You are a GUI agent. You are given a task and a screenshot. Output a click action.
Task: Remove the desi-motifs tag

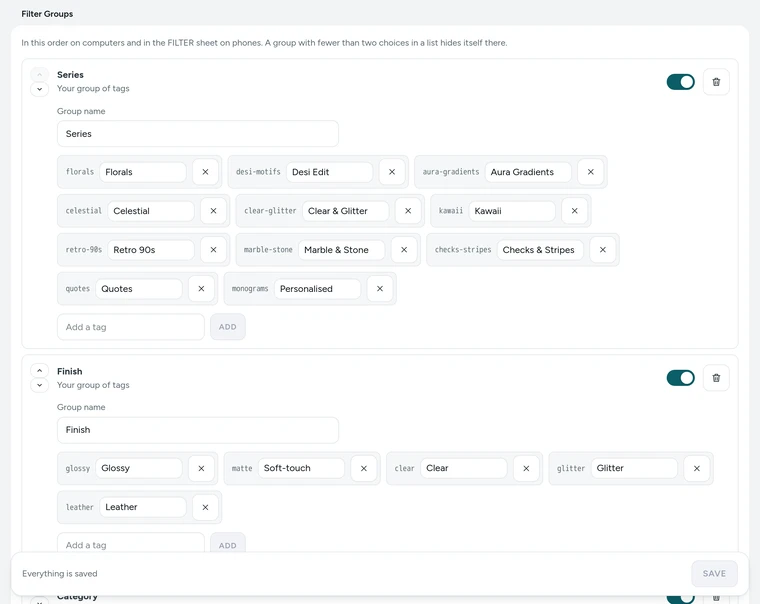[392, 172]
